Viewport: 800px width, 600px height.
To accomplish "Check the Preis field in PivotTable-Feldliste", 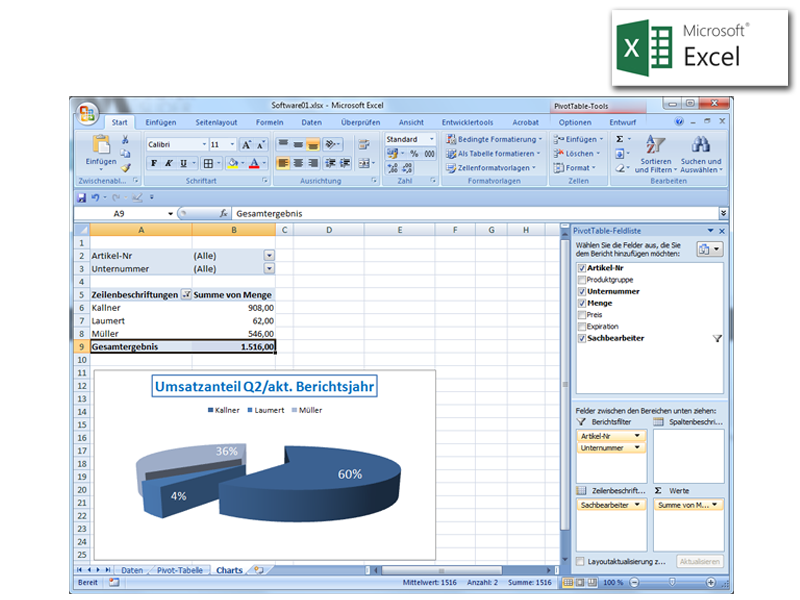I will (582, 314).
